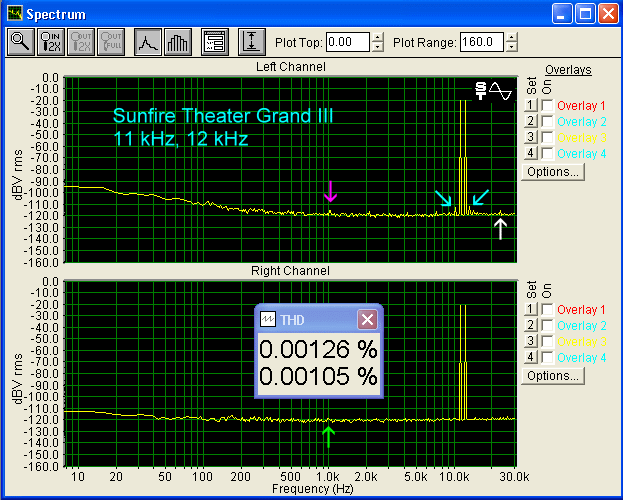Image resolution: width=623 pixels, height=500 pixels.
Task: Select the line plot display mode
Action: point(148,42)
